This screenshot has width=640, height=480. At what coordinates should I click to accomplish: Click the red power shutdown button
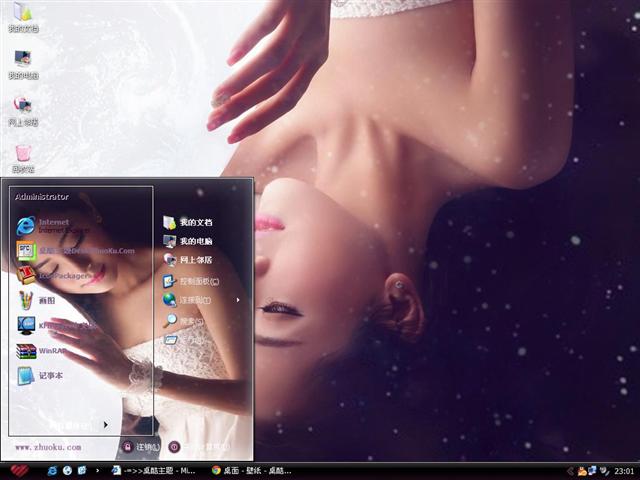click(174, 447)
